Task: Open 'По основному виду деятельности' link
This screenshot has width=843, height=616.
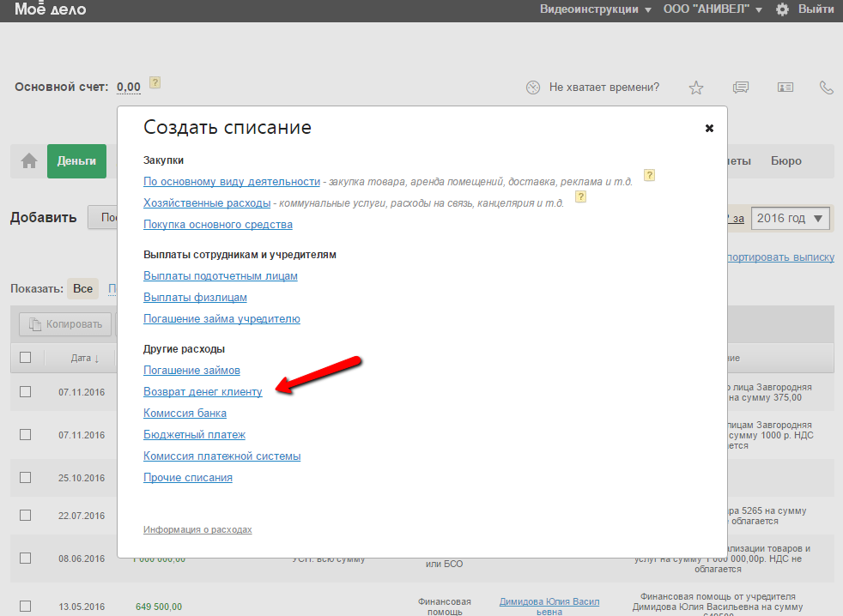Action: [x=232, y=182]
